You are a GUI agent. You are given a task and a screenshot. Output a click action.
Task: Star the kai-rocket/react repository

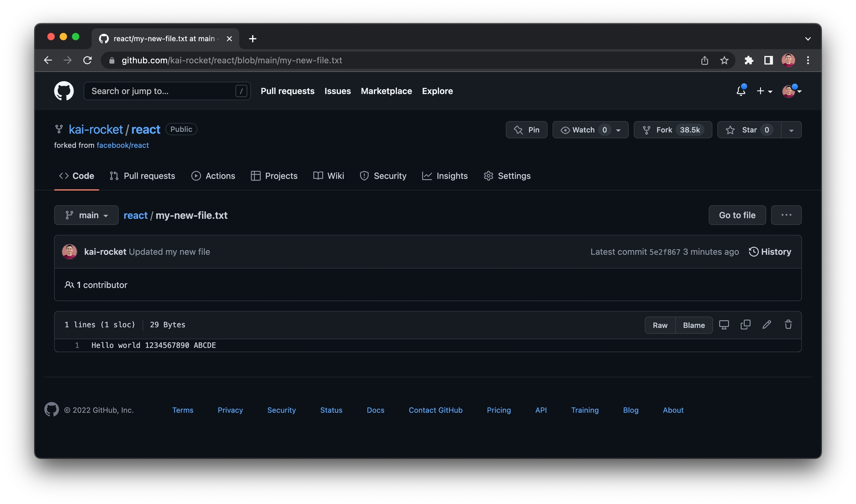[x=749, y=130]
